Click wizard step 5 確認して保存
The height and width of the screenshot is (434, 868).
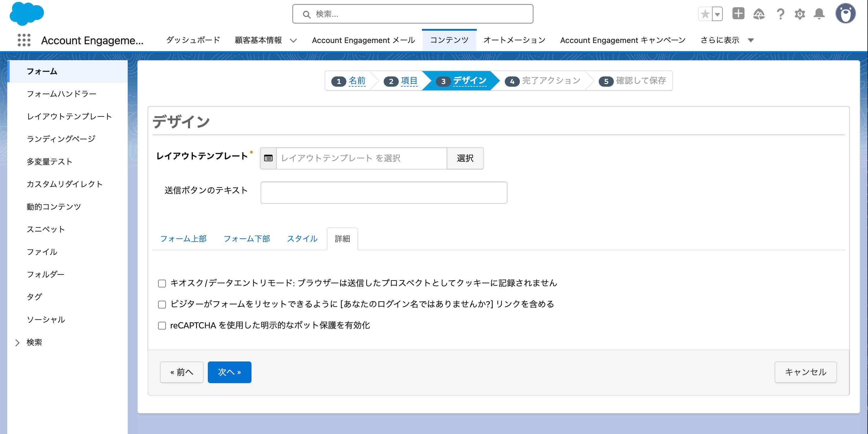632,81
